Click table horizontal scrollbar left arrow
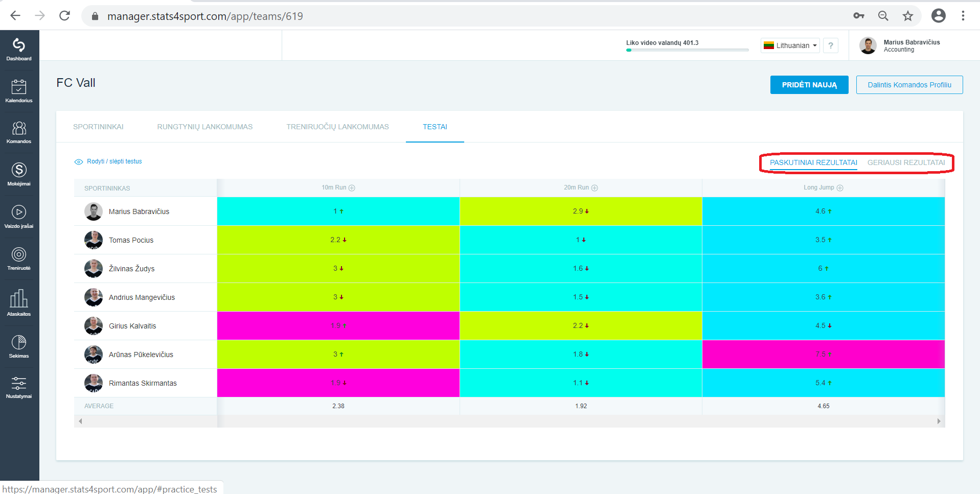980x494 pixels. 80,421
